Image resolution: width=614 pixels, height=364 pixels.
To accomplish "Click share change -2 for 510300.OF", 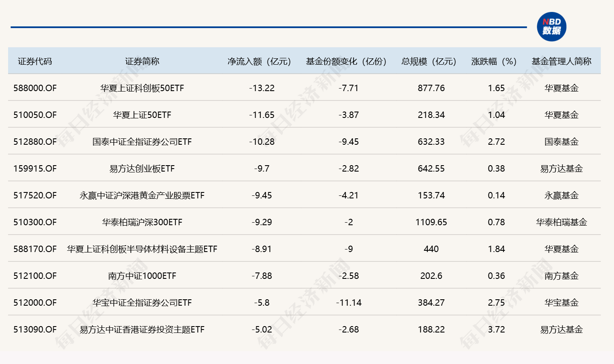I will [349, 222].
